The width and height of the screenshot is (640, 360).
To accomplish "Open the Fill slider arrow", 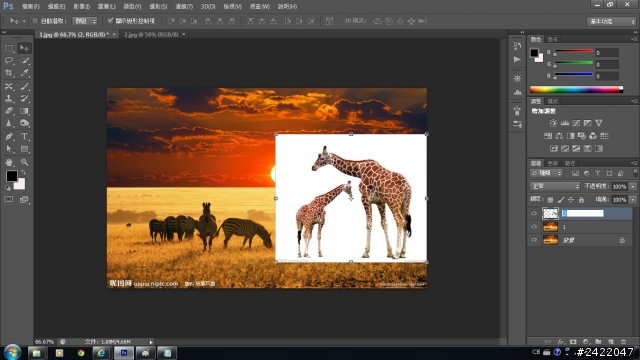I will 633,200.
